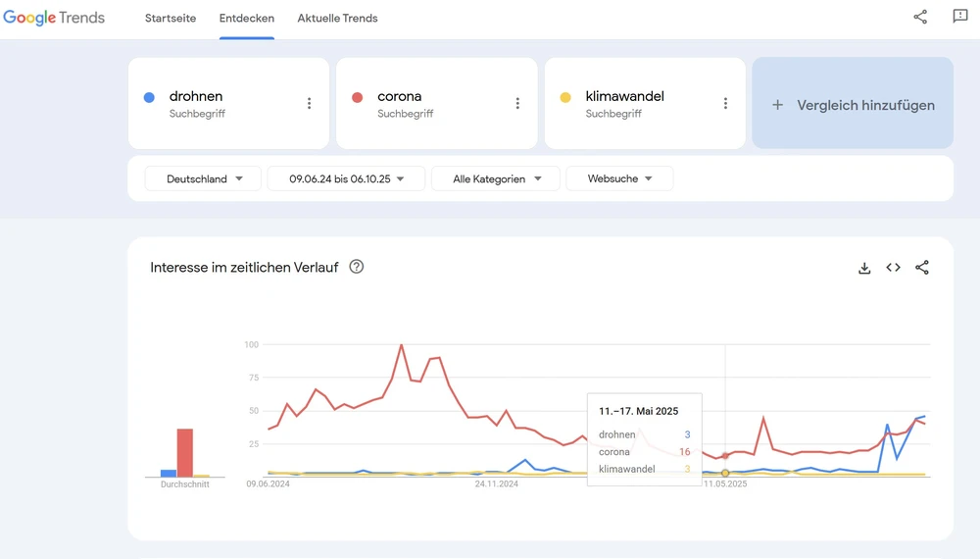Screen dimensions: 980x559
Task: Open three-dot menu for klimawandel term
Action: point(725,104)
